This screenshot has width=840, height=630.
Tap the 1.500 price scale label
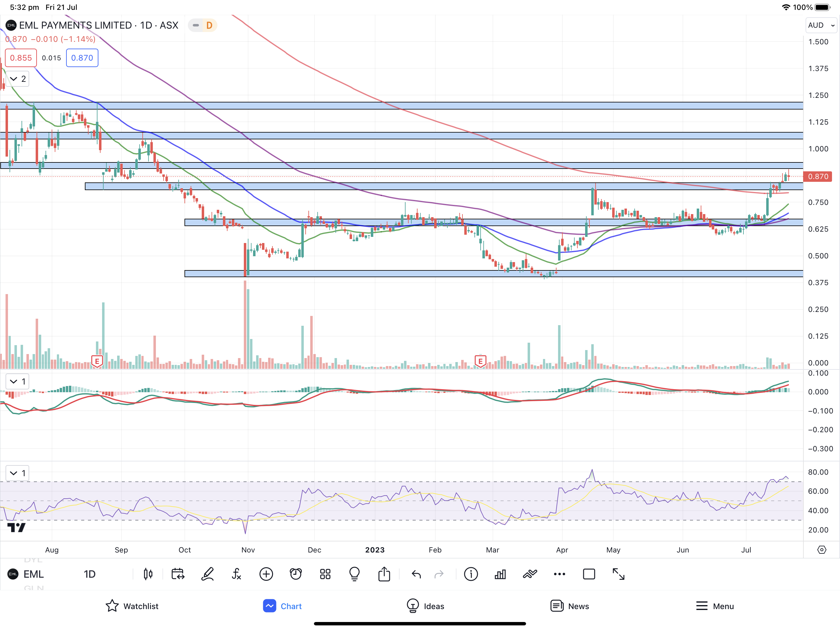818,42
